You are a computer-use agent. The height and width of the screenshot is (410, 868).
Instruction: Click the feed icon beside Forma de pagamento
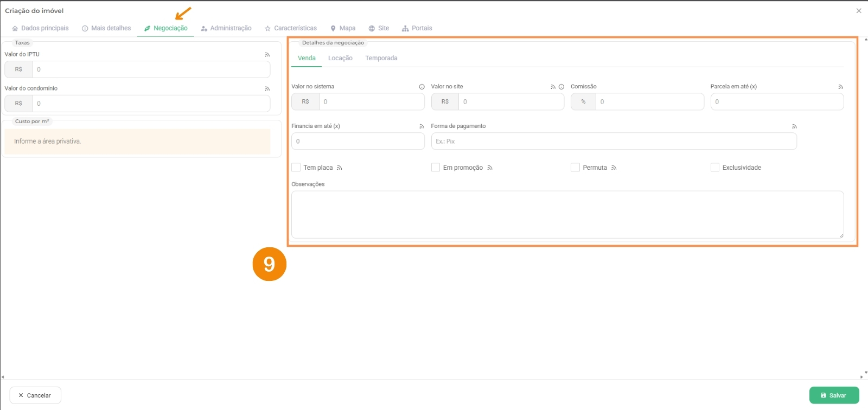click(794, 126)
